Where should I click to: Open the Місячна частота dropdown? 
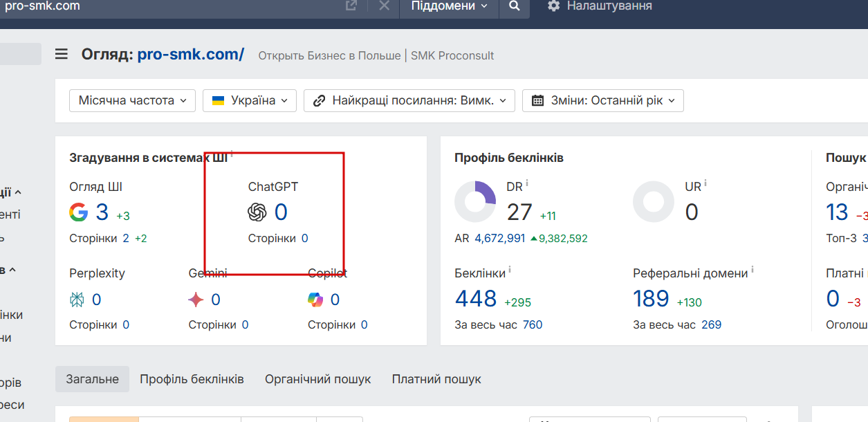[x=132, y=100]
